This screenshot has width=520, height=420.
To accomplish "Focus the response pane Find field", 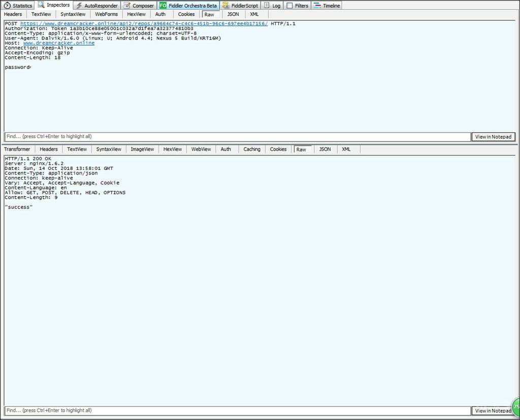I will pyautogui.click(x=238, y=410).
